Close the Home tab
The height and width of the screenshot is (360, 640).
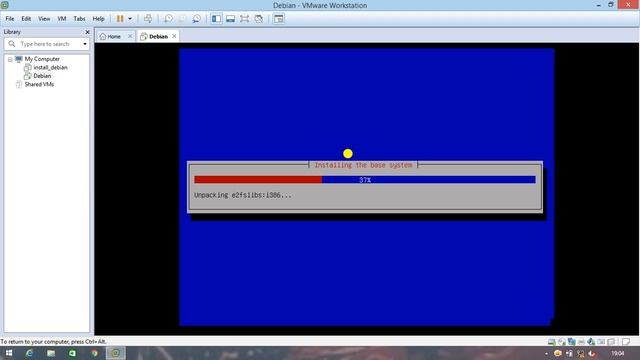[130, 36]
